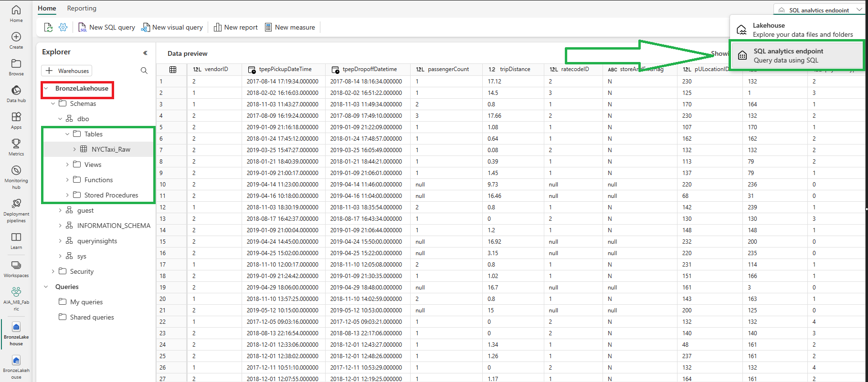Viewport: 868px width, 382px height.
Task: Click the tpepPickupDateTime column header
Action: click(284, 69)
